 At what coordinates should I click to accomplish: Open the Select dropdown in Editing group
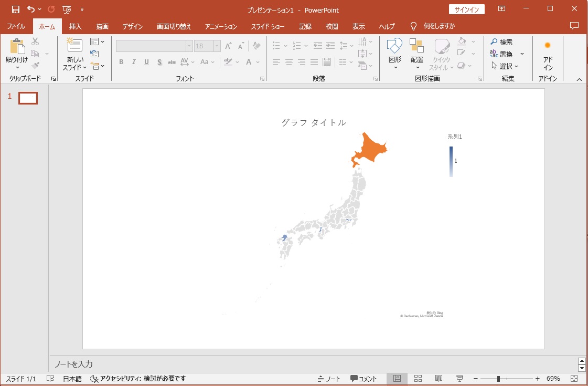[505, 66]
